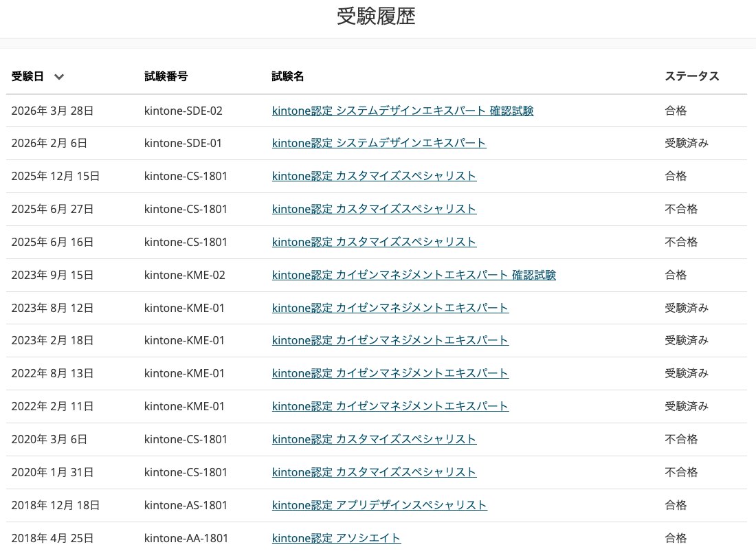Click the ステータス column header
Screen dimensions: 756x558
[692, 76]
